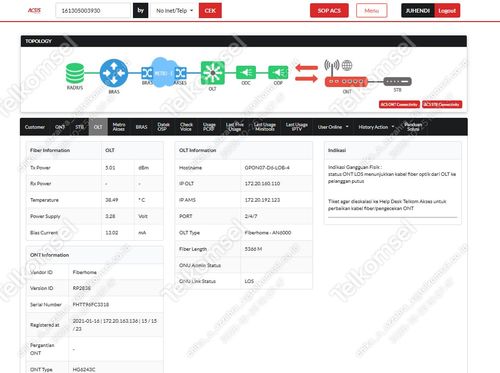The image size is (500, 373).
Task: Click the ODP icon in topology
Action: (278, 73)
